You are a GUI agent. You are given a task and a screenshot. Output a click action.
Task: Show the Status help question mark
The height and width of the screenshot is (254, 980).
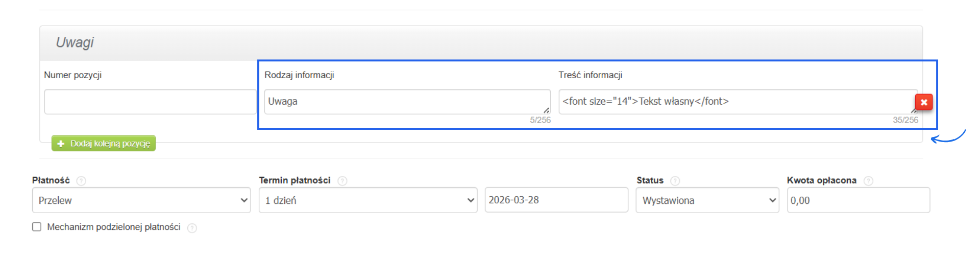click(x=675, y=181)
